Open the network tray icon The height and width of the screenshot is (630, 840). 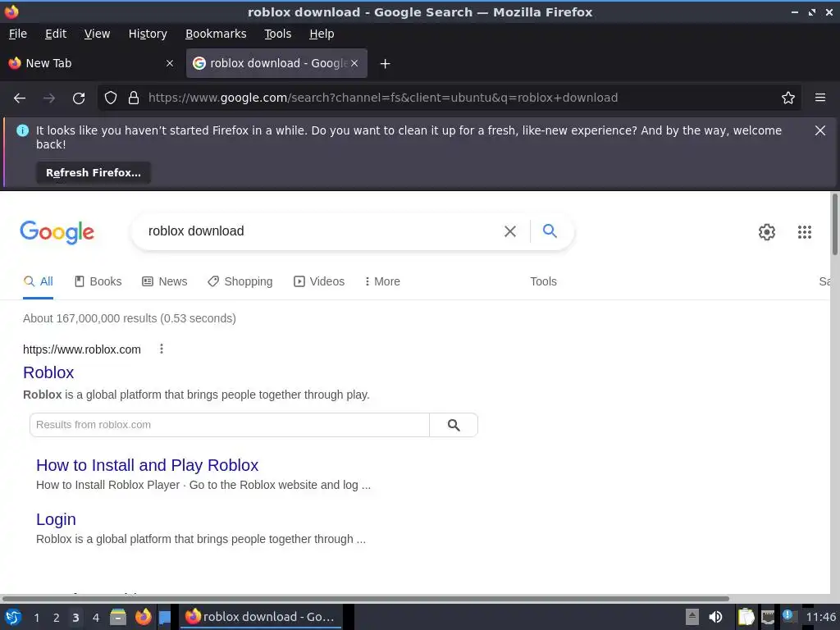(768, 617)
